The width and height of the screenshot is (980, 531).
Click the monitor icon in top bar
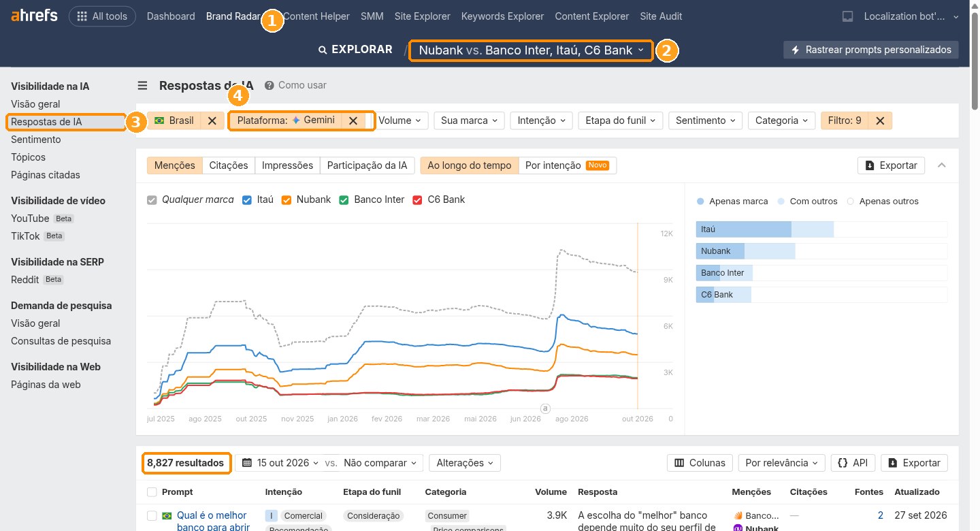(847, 16)
